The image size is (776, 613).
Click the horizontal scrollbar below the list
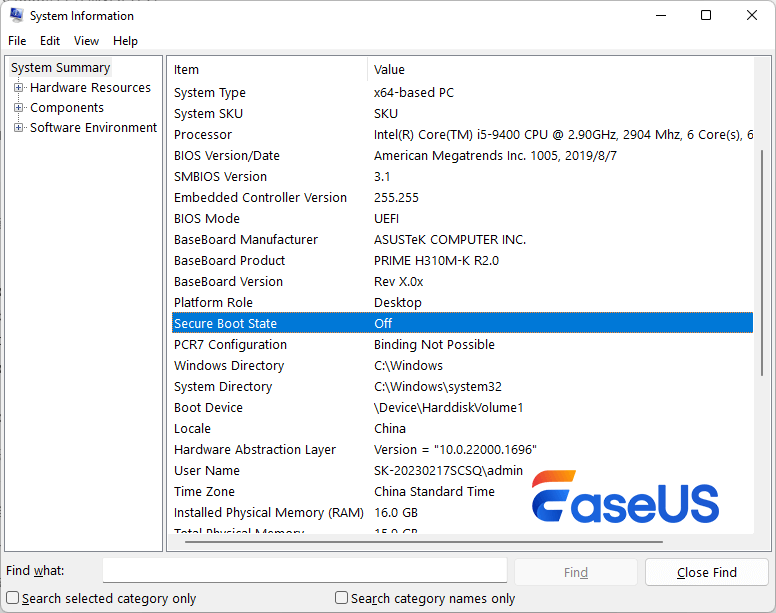424,542
